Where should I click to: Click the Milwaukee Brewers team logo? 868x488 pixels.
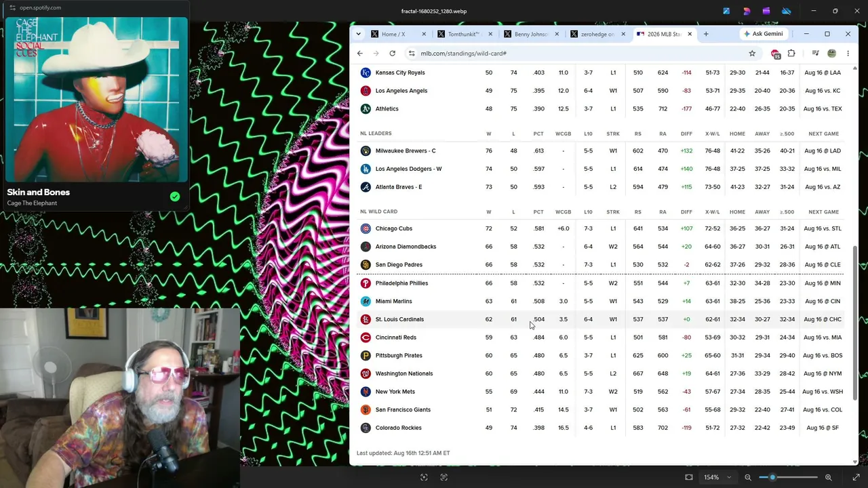pyautogui.click(x=366, y=151)
